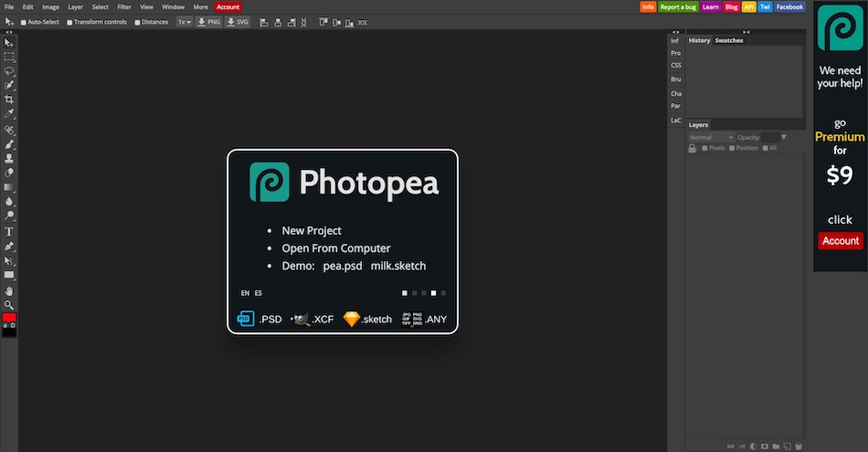Select the Crop tool in toolbar
The image size is (868, 452).
(x=9, y=99)
